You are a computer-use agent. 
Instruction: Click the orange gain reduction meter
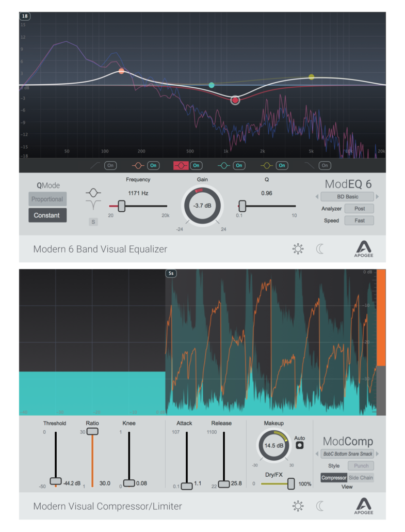(381, 318)
